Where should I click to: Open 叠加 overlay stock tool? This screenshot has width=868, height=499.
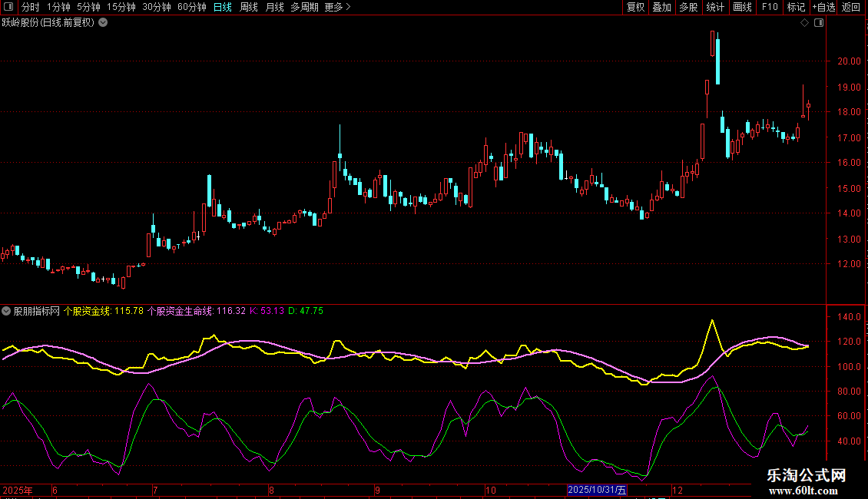661,7
